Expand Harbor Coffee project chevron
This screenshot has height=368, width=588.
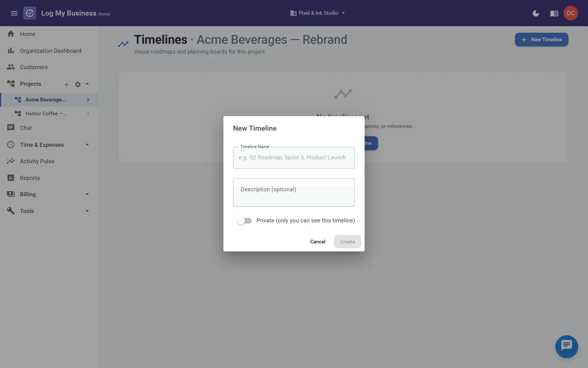[88, 114]
